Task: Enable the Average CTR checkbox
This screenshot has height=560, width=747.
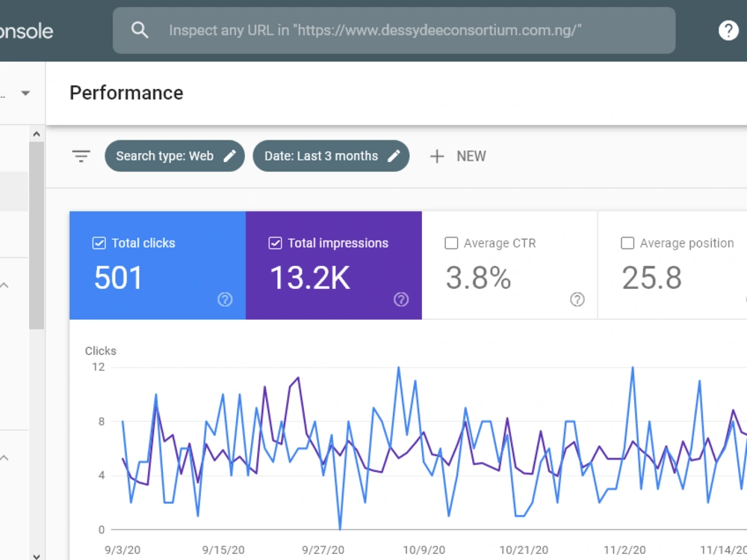Action: 451,243
